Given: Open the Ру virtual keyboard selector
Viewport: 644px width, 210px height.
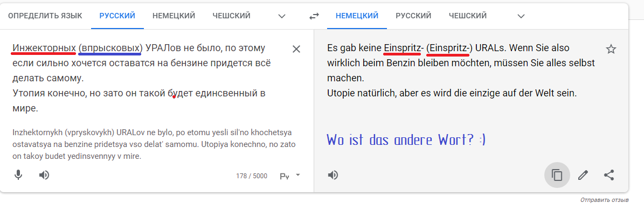Looking at the screenshot, I should [285, 176].
